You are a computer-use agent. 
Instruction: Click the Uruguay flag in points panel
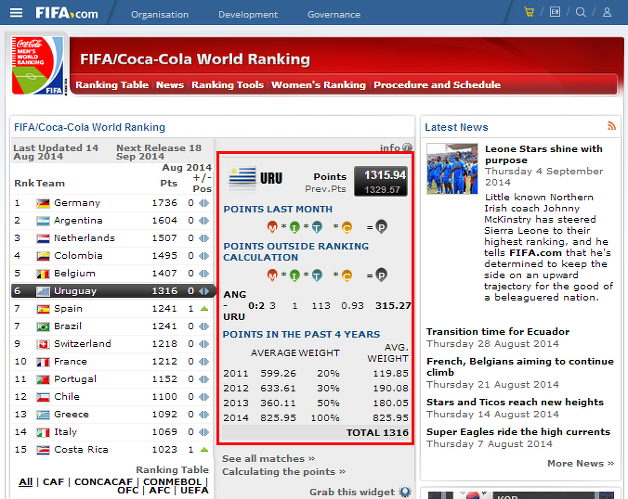click(242, 178)
